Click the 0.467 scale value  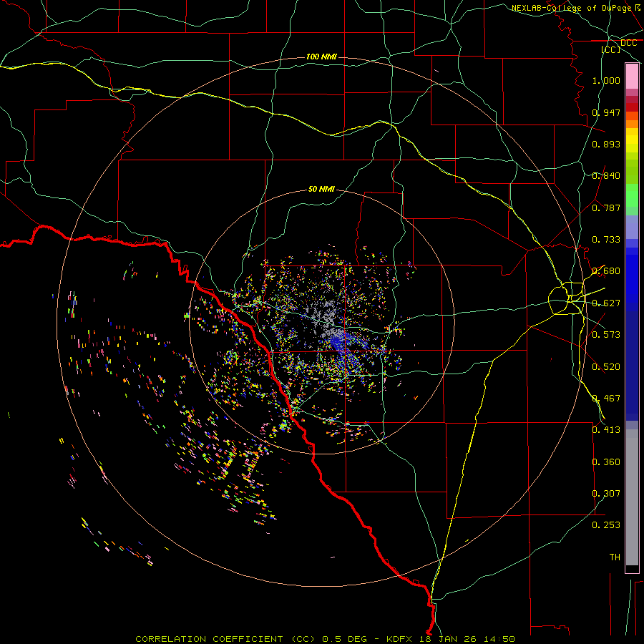606,399
